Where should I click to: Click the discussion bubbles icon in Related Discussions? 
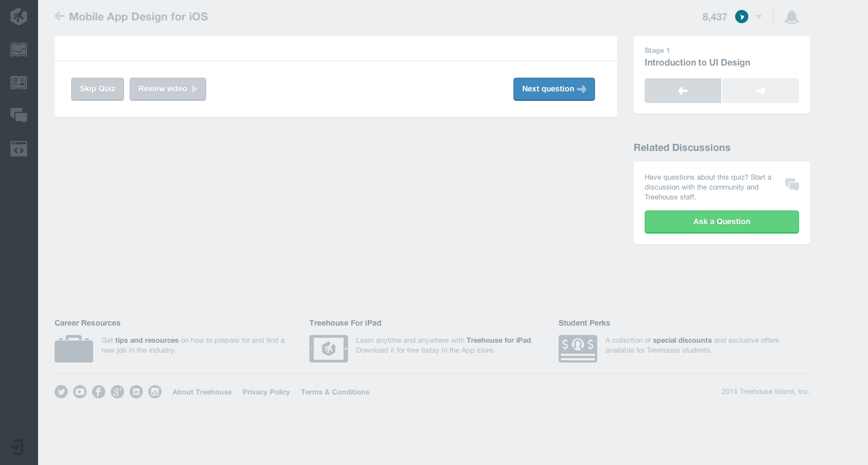click(x=792, y=185)
